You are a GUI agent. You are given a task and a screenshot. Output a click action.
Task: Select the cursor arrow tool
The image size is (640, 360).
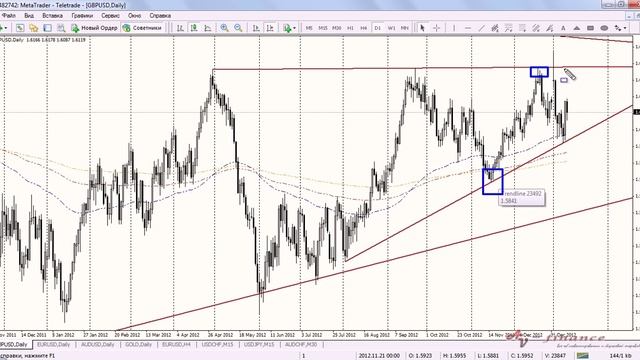422,28
